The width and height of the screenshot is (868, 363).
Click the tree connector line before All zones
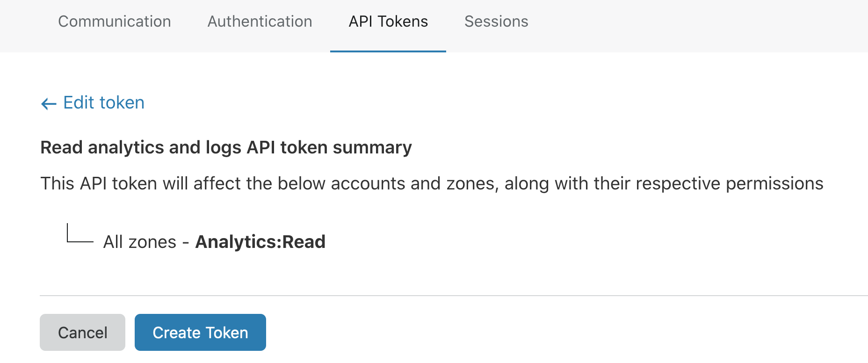pyautogui.click(x=80, y=233)
